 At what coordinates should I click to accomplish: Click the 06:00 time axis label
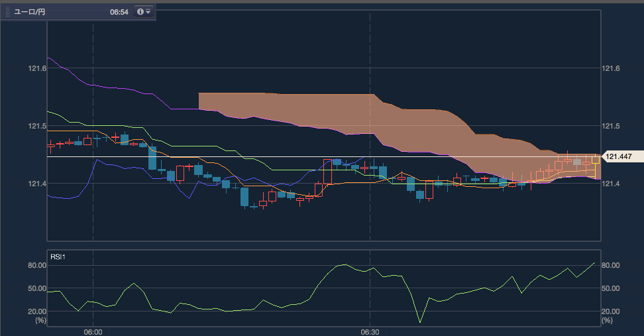click(93, 332)
